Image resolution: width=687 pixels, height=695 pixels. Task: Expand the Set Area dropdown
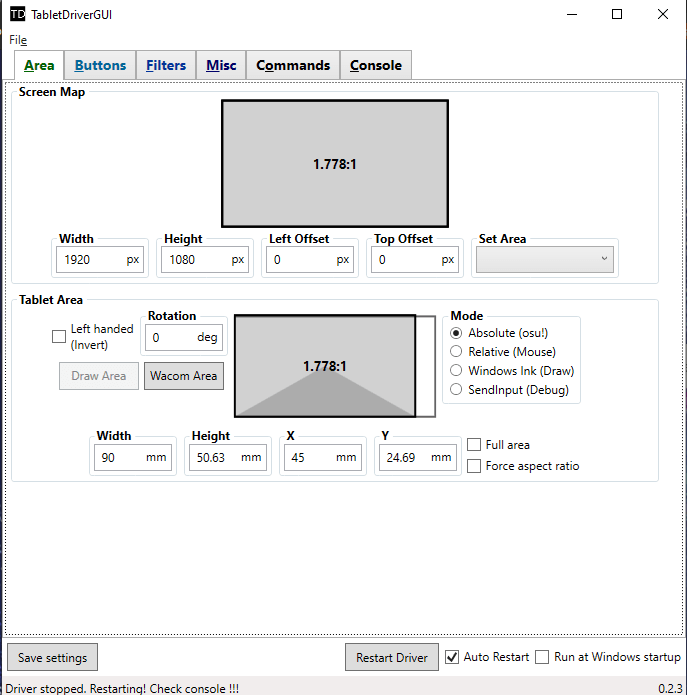click(545, 260)
